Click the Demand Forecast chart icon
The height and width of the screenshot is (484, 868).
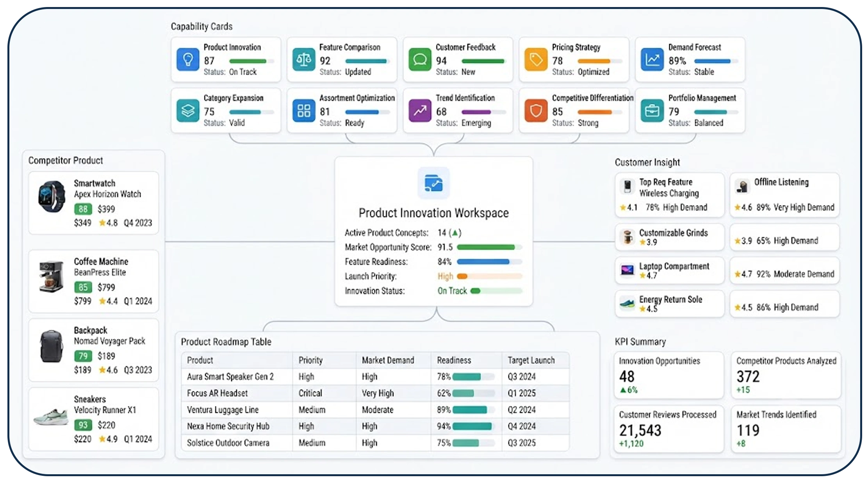[652, 59]
